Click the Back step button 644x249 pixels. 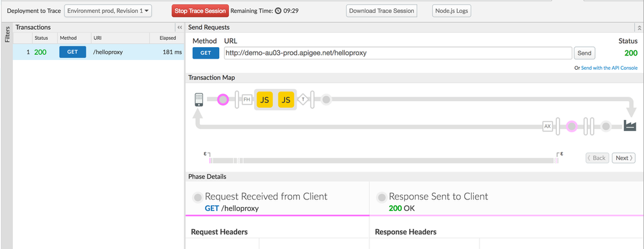coord(597,158)
